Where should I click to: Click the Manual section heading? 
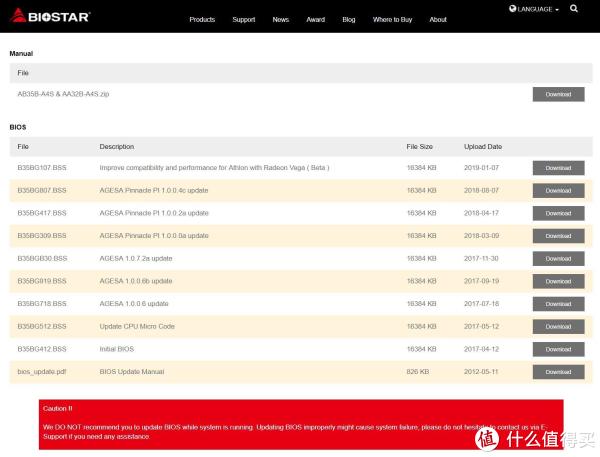coord(21,54)
